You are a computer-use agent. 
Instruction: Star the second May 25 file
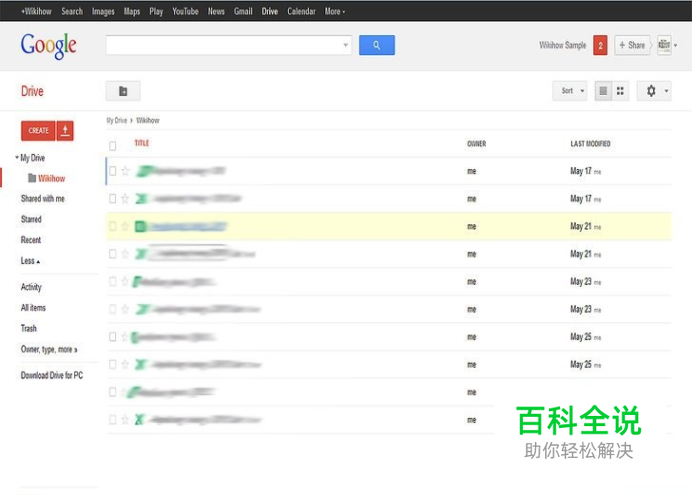pos(125,364)
